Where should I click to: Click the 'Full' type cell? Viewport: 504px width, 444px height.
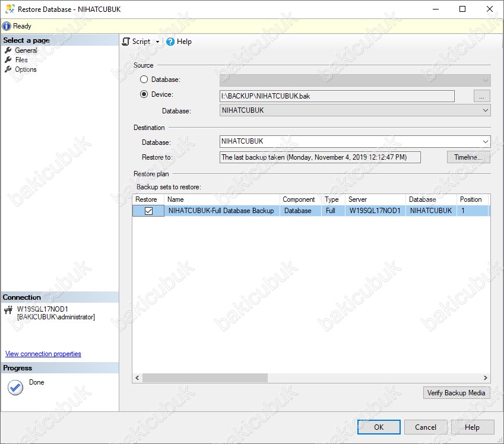point(333,211)
